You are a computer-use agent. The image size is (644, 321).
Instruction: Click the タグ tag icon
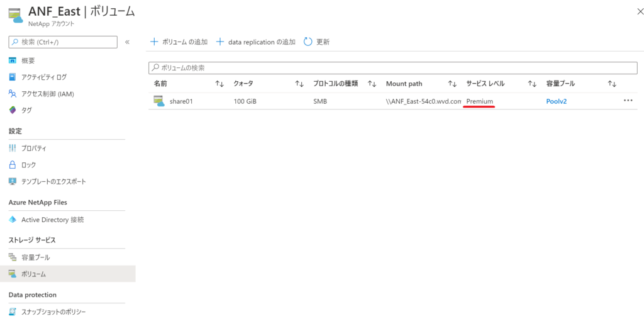coord(13,110)
